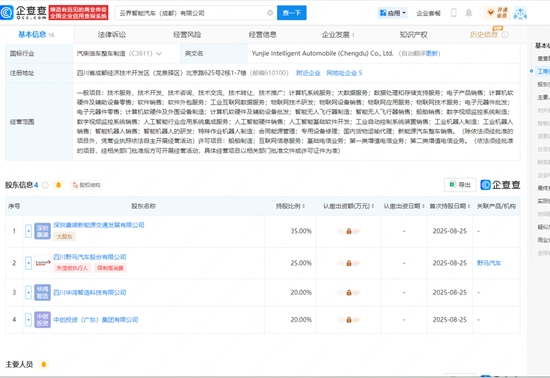Click the lock icon in the 中创投资 row
Image resolution: width=550 pixels, height=378 pixels.
[x=349, y=320]
